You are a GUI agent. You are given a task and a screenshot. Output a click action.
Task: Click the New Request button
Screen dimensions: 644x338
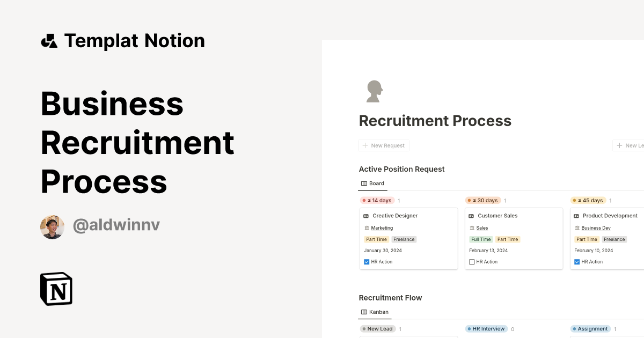pyautogui.click(x=384, y=145)
